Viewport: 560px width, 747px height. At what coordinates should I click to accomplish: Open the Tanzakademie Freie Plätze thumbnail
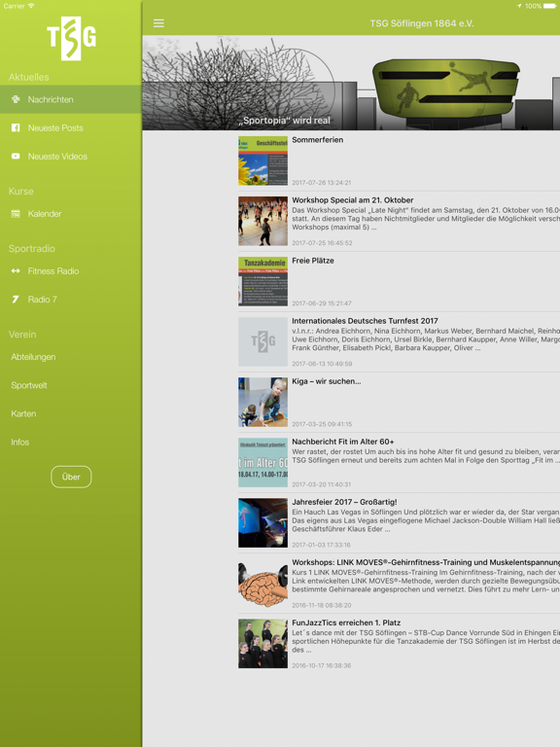tap(262, 281)
